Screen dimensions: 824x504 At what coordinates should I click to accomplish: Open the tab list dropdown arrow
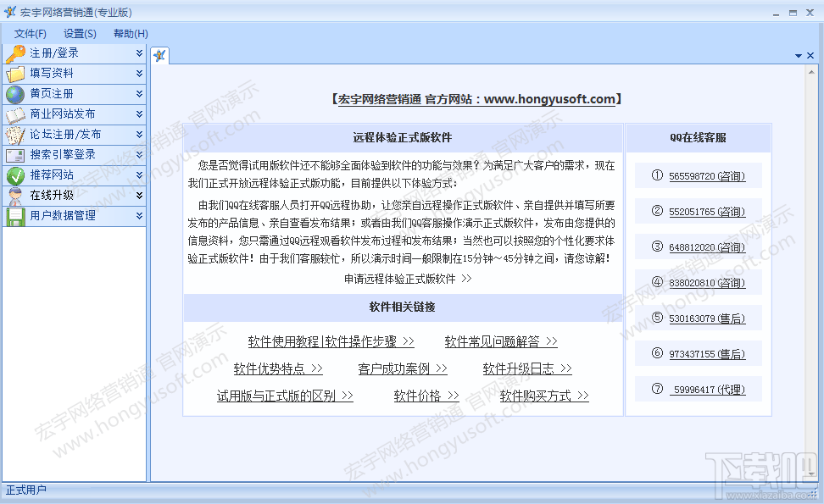tap(799, 56)
